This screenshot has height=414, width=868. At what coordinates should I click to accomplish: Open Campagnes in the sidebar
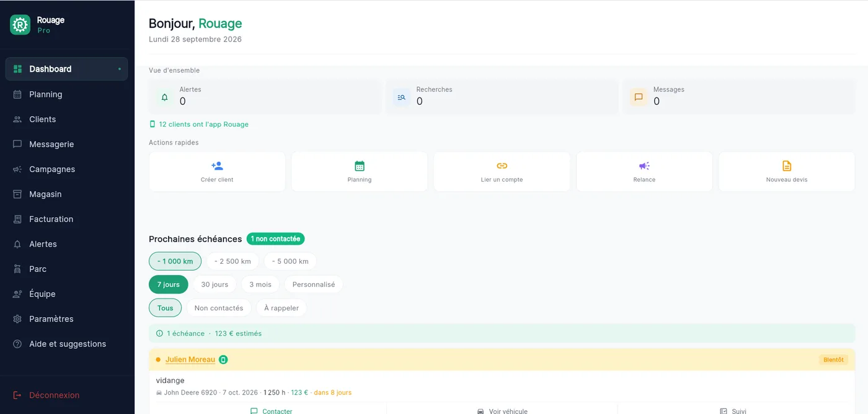pyautogui.click(x=66, y=169)
